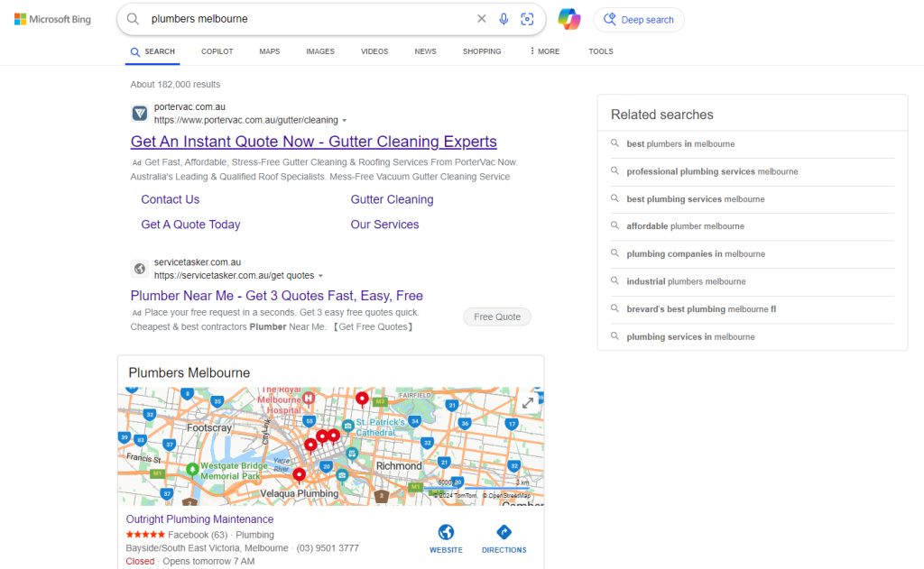
Task: Click the Westgate Bridge Memorial Park green marker
Action: [192, 470]
